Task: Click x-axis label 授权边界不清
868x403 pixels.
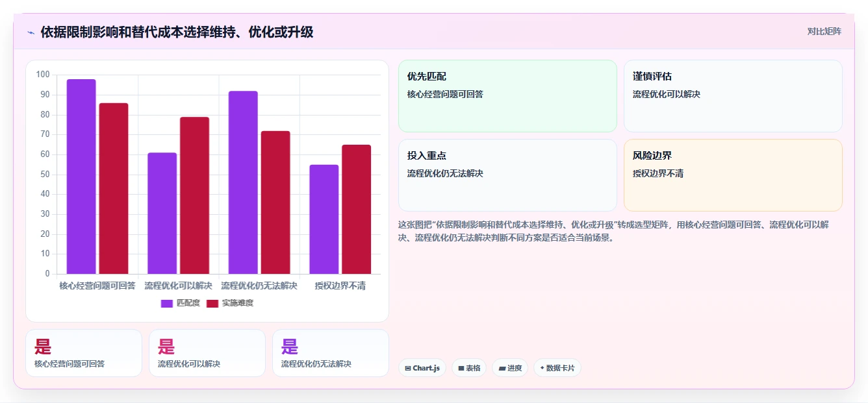Action: pyautogui.click(x=340, y=286)
